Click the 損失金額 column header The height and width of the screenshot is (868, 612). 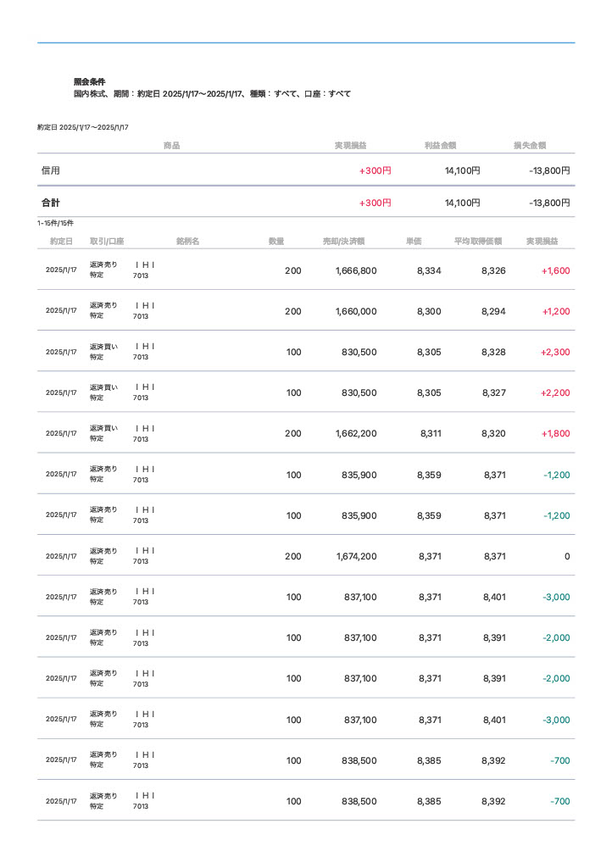530,146
